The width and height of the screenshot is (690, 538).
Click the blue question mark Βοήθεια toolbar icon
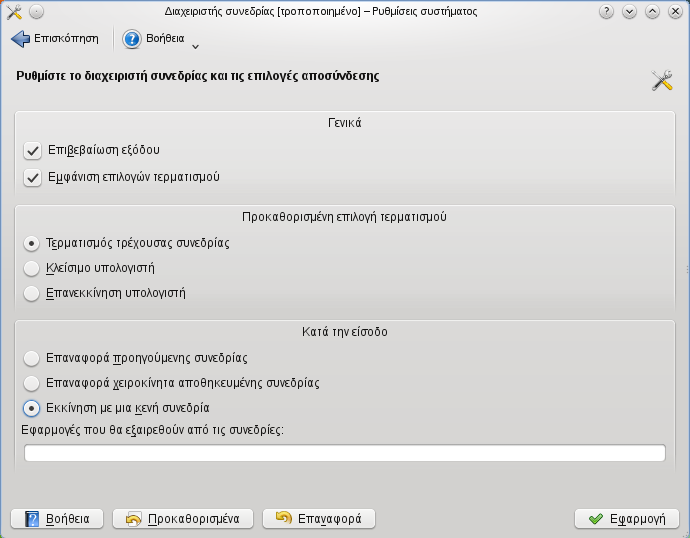(132, 39)
